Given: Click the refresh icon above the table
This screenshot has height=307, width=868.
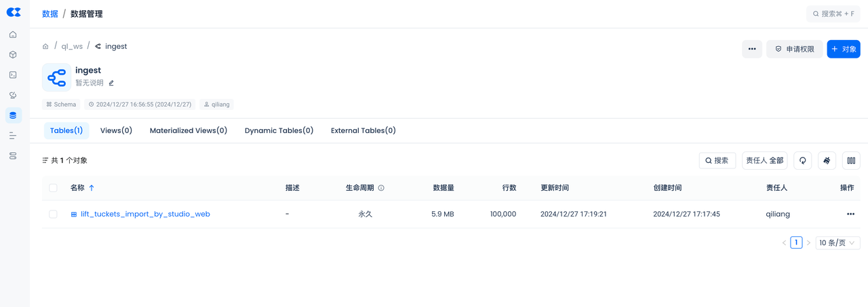Looking at the screenshot, I should (x=802, y=160).
